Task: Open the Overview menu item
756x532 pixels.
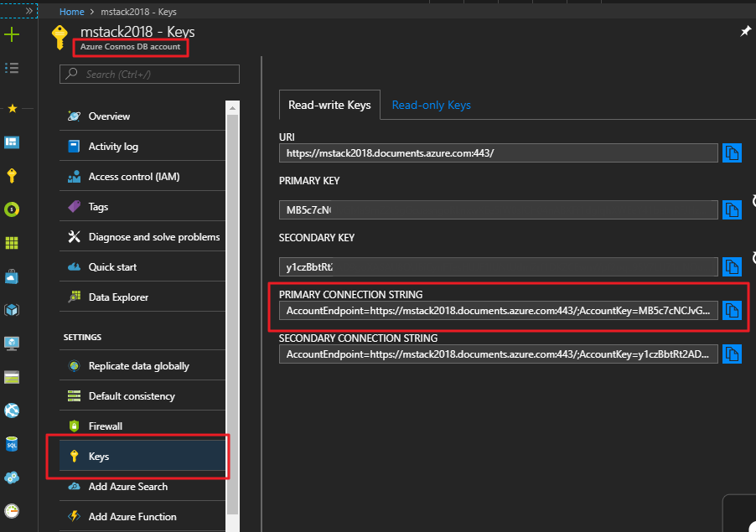Action: click(142, 116)
